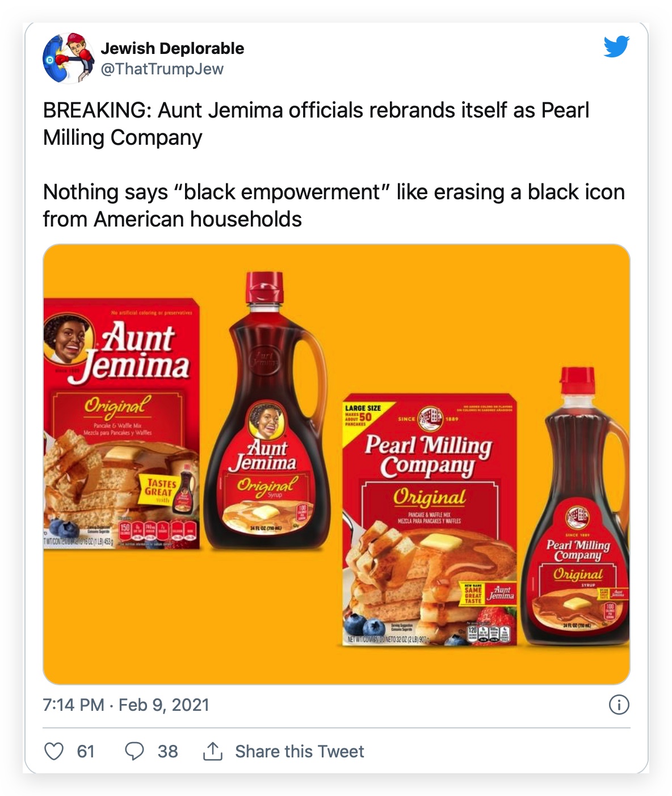Click the share upload arrow icon
Viewport: 672px width, 796px height.
click(213, 751)
